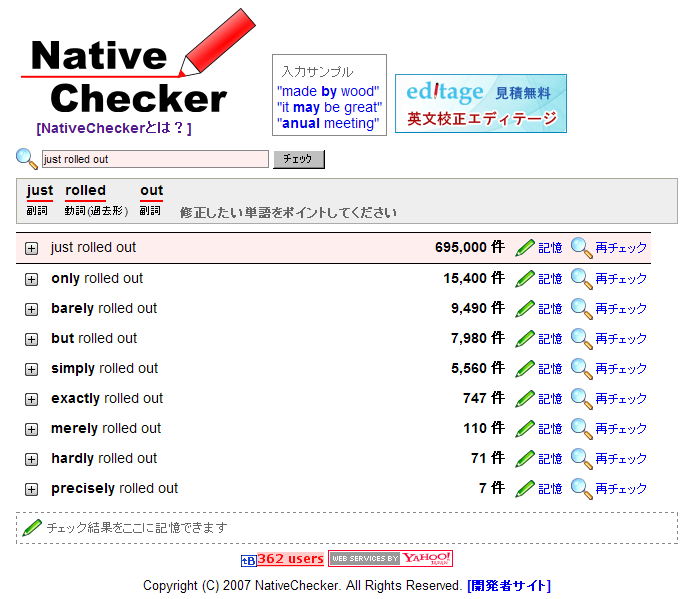Click the magnifier icon for 'just rolled out'
Image resolution: width=694 pixels, height=599 pixels.
[582, 248]
